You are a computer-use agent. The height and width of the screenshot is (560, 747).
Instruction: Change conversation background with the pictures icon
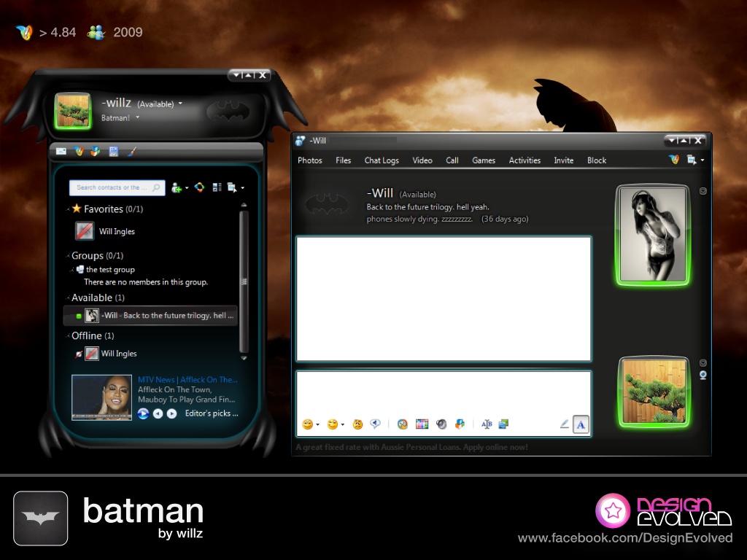click(503, 424)
